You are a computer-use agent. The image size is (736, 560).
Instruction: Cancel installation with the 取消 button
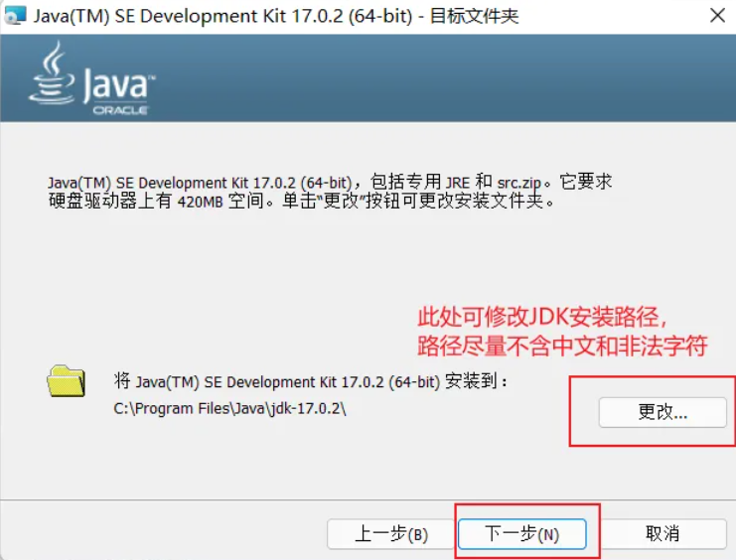click(x=662, y=534)
